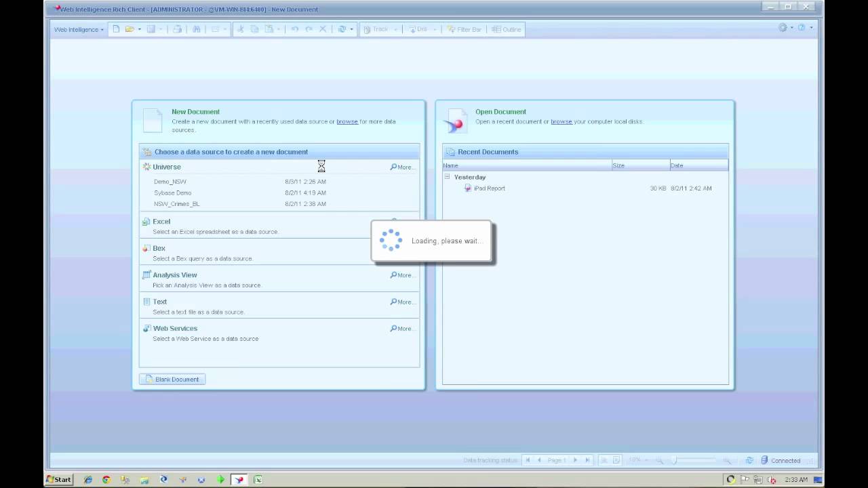Screen dimensions: 868x488
Task: Click the Paste toolbar icon
Action: (269, 29)
